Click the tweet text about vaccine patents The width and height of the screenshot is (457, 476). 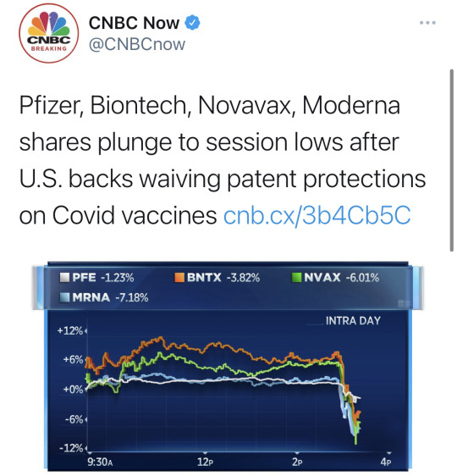point(223,160)
